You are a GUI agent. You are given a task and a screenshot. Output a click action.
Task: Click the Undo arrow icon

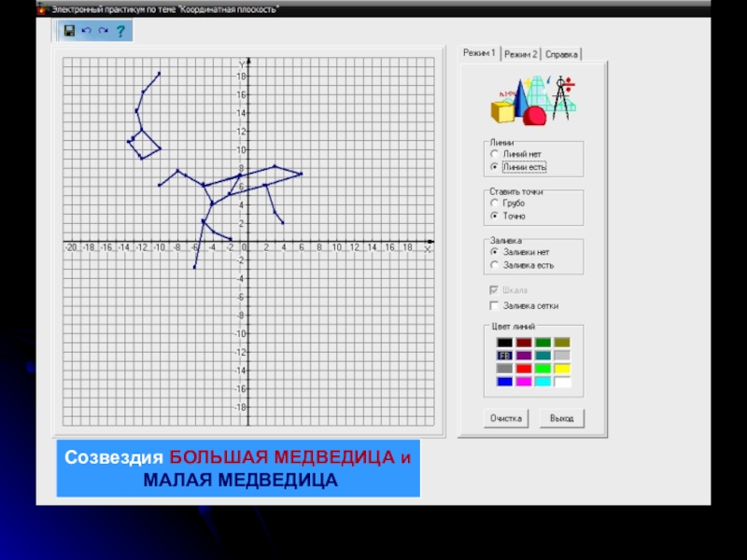pyautogui.click(x=86, y=31)
